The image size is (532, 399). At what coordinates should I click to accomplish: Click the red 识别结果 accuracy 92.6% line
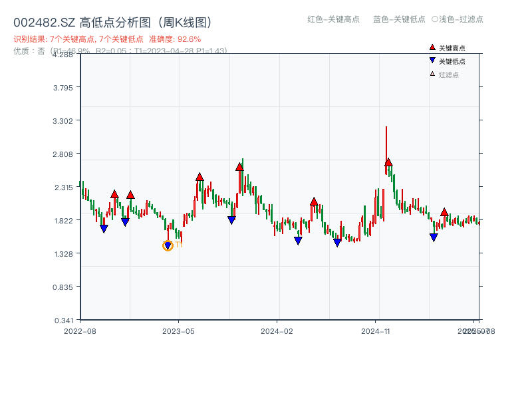pos(107,39)
